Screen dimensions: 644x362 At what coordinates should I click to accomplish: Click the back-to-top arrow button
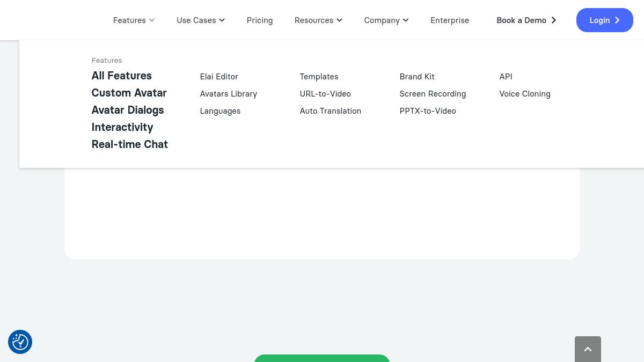point(588,349)
